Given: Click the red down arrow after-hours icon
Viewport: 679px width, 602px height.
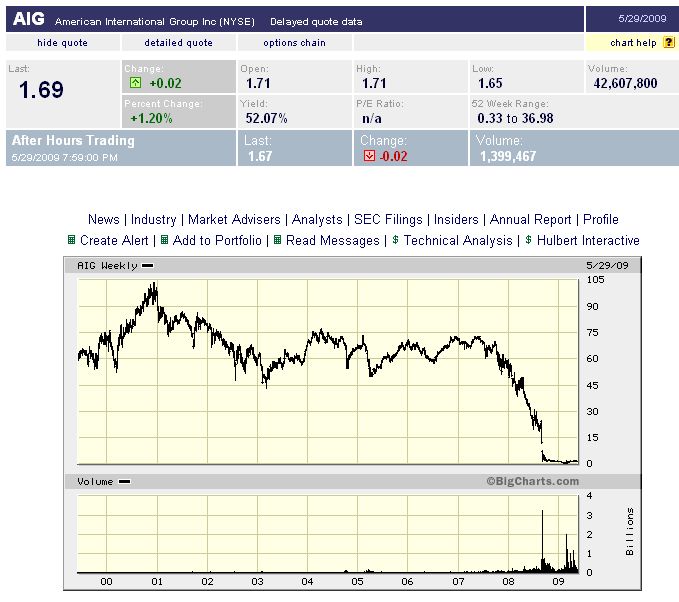Looking at the screenshot, I should 370,156.
